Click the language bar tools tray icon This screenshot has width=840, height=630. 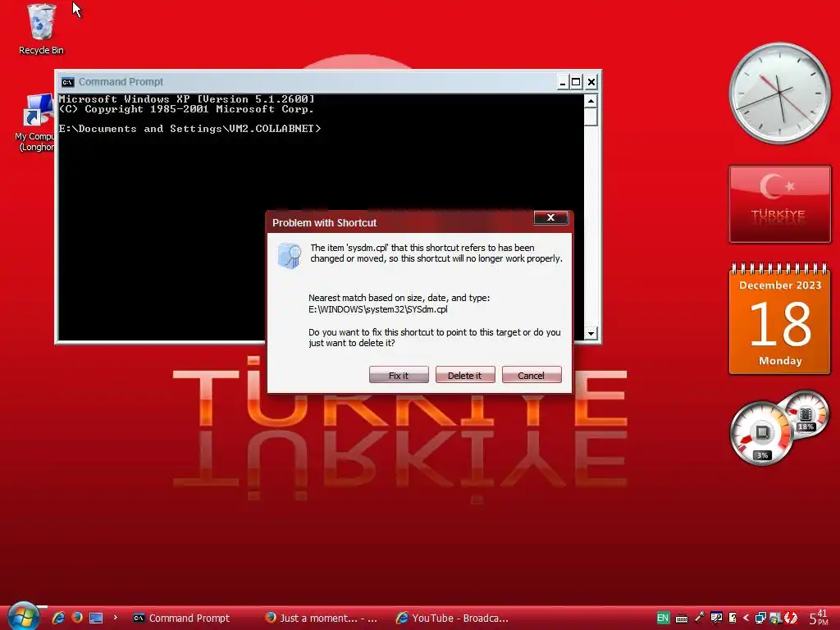pyautogui.click(x=716, y=618)
